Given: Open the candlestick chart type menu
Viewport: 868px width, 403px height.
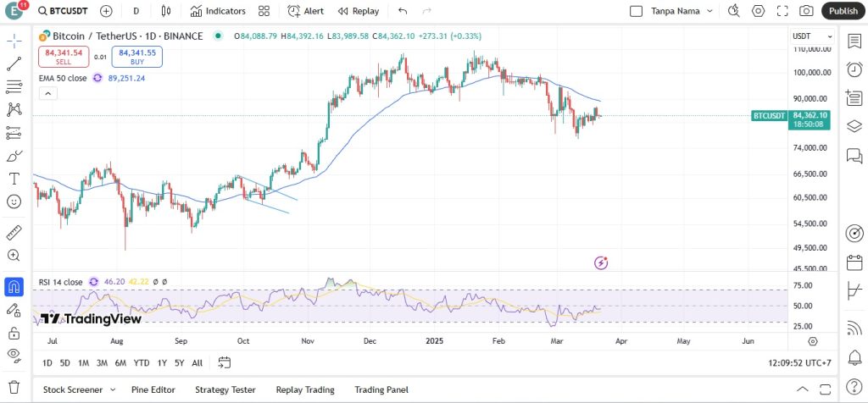Looking at the screenshot, I should 165,11.
